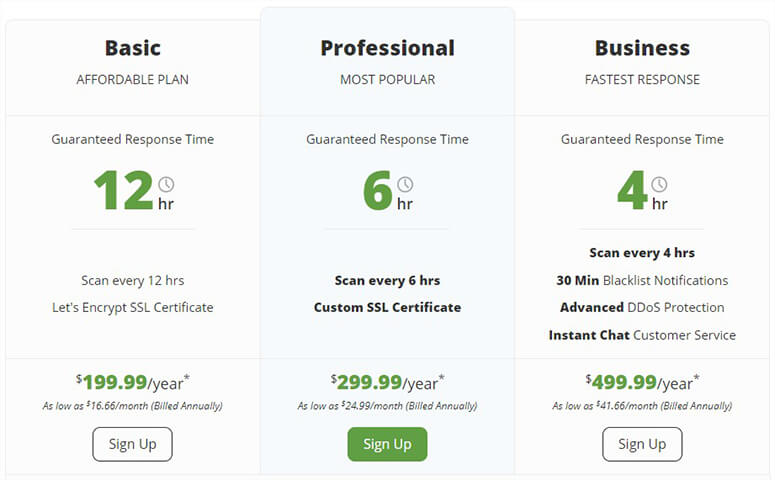Sign up for the Business plan

[642, 444]
